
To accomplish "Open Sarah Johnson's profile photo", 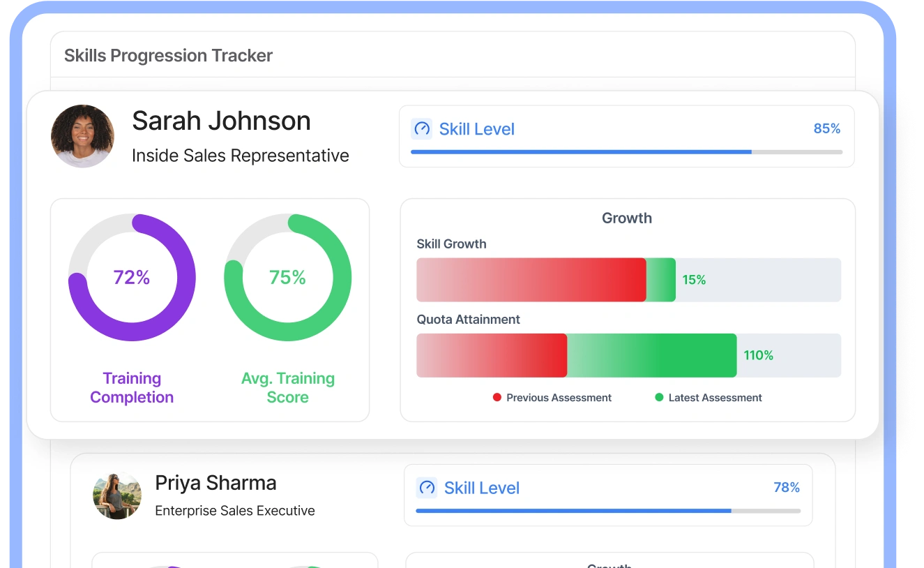I will tap(82, 136).
